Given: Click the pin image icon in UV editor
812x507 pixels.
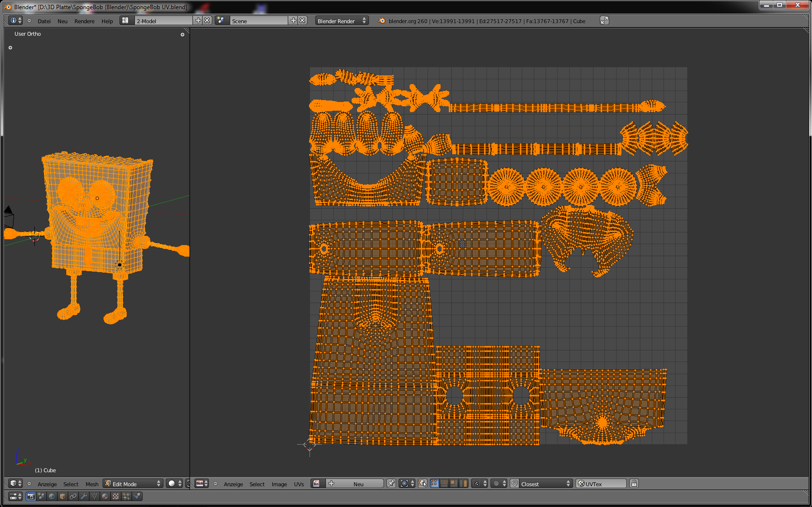Looking at the screenshot, I should pyautogui.click(x=391, y=483).
